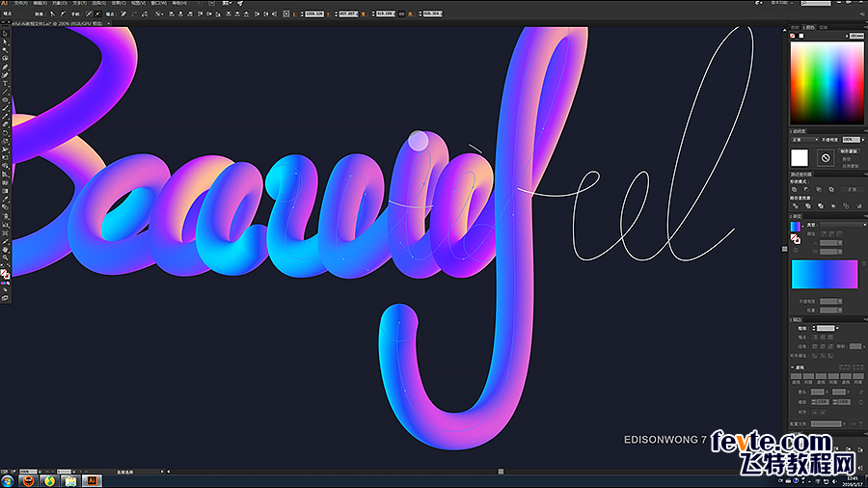Image resolution: width=868 pixels, height=488 pixels.
Task: Click the Minus Back pathfinder icon
Action: point(858,205)
